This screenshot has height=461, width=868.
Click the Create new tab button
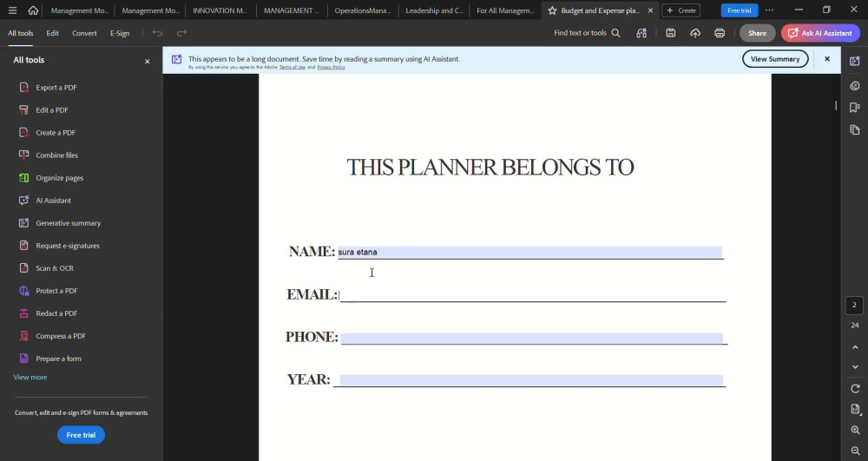tap(681, 10)
